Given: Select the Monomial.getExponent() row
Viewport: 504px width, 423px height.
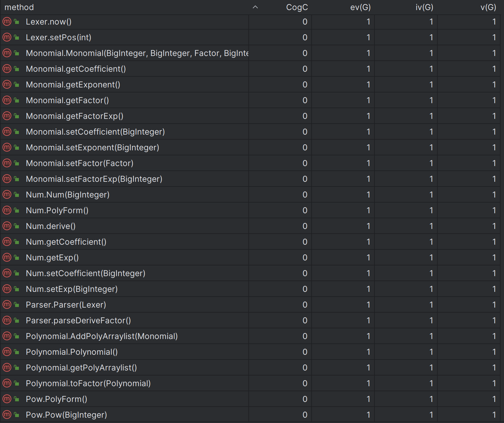Looking at the screenshot, I should point(250,85).
